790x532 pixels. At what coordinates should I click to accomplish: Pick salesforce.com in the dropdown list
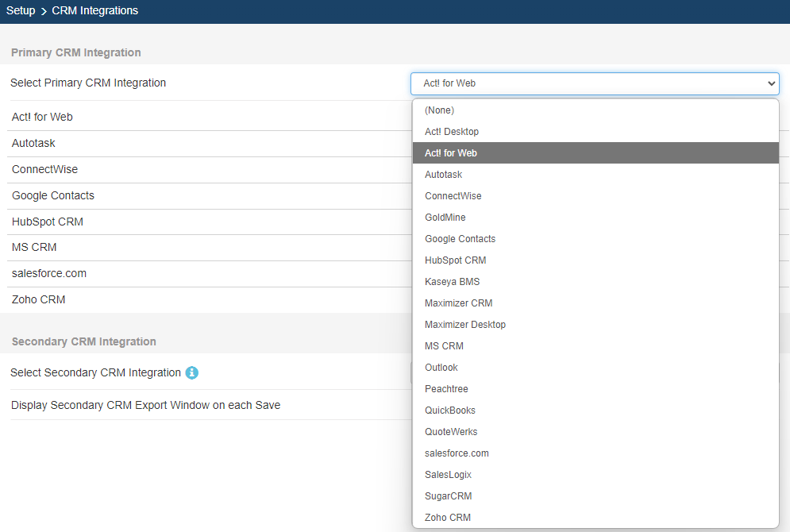[x=595, y=453]
